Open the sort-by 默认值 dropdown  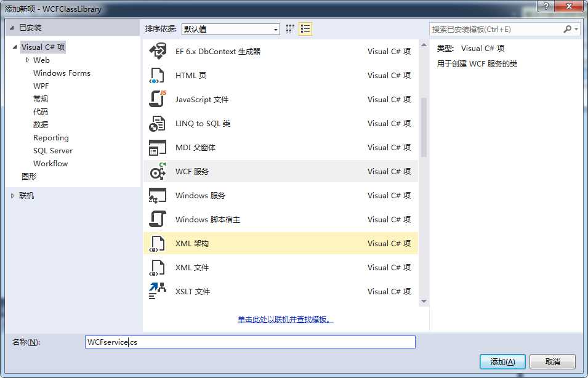coord(231,29)
